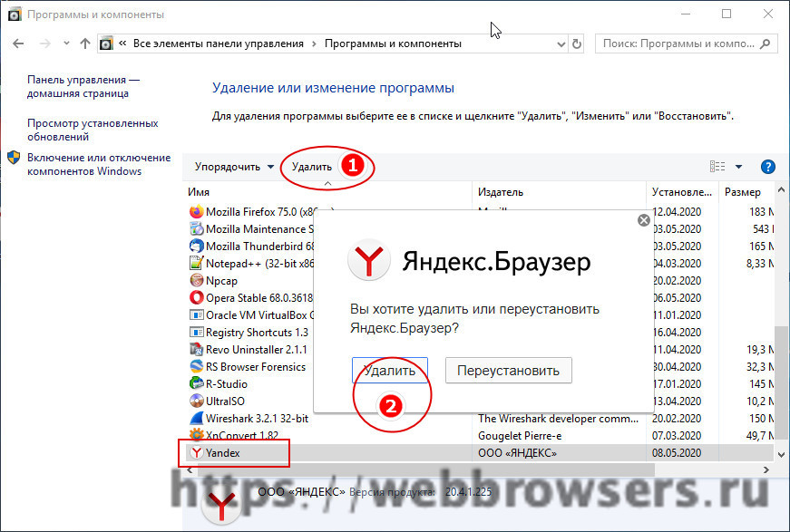Select the Mozilla Thunderbird icon

196,247
